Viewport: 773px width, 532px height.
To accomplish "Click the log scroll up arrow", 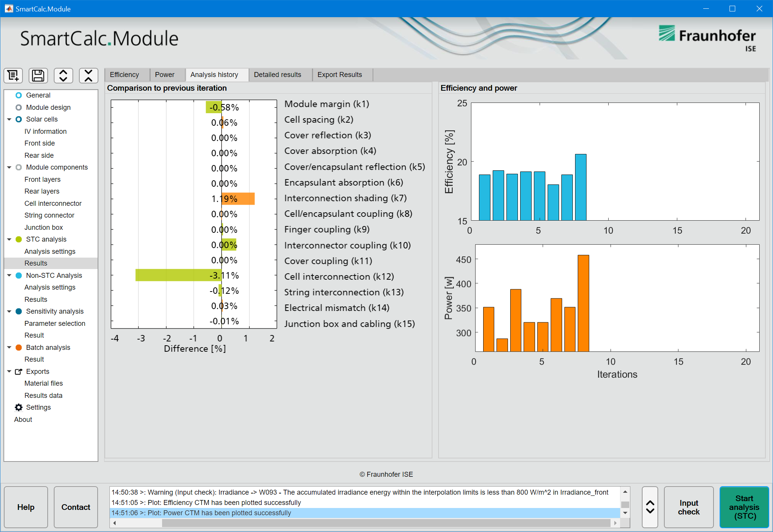I will [x=625, y=492].
